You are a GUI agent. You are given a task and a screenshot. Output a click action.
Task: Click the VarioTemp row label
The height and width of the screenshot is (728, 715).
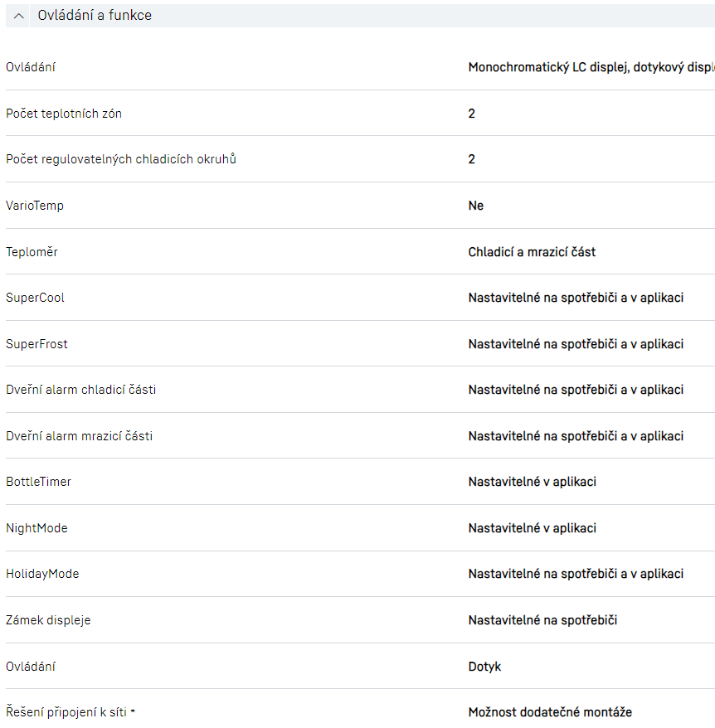[x=35, y=206]
